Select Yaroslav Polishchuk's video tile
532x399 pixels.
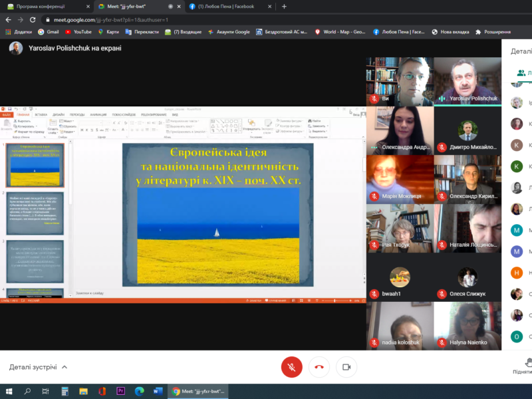tap(467, 81)
